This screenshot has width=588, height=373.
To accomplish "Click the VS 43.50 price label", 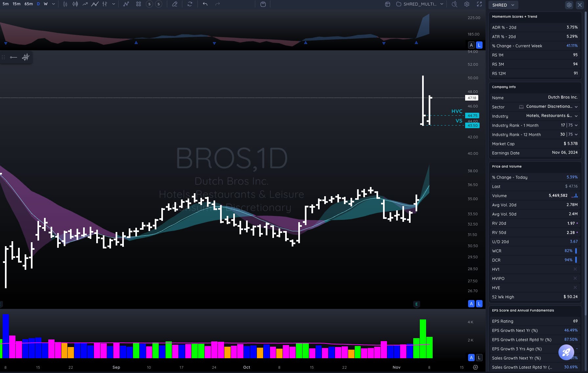I will point(472,126).
